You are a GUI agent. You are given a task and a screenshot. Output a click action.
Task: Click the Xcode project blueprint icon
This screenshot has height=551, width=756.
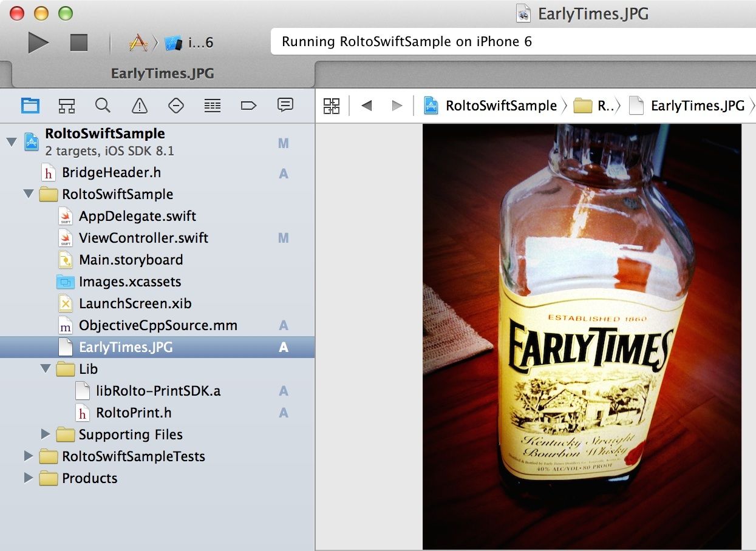(32, 142)
